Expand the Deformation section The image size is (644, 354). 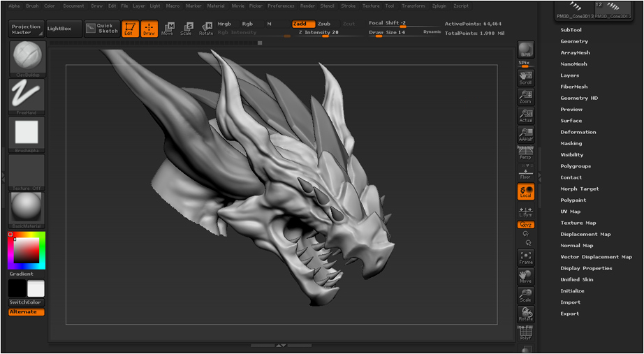578,132
